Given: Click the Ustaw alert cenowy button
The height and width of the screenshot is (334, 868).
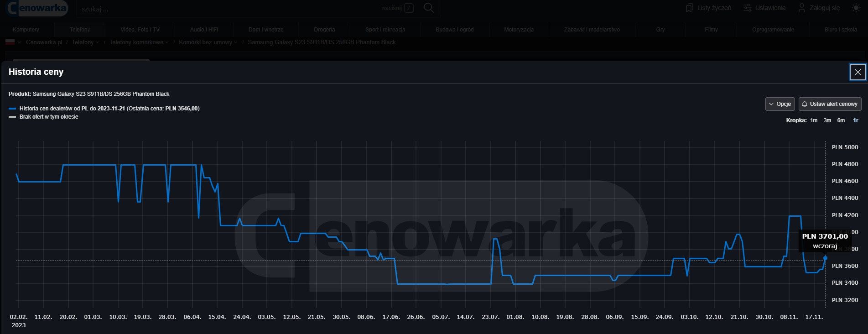Looking at the screenshot, I should point(830,104).
